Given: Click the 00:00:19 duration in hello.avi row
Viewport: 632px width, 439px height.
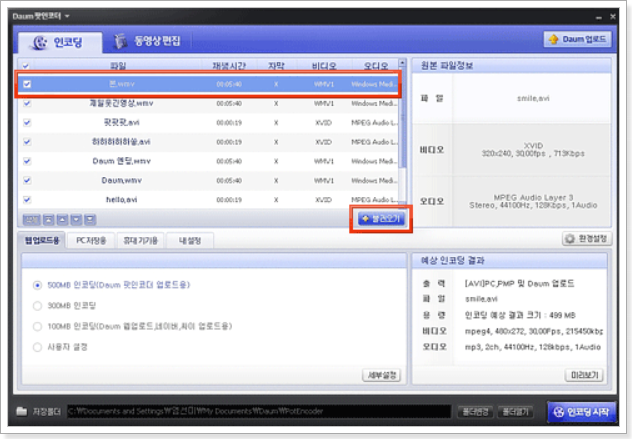Looking at the screenshot, I should click(229, 200).
